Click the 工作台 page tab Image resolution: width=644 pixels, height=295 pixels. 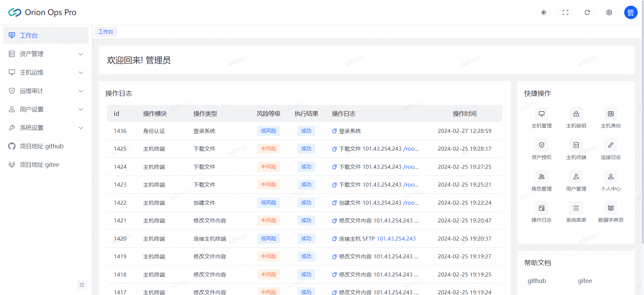pyautogui.click(x=106, y=32)
